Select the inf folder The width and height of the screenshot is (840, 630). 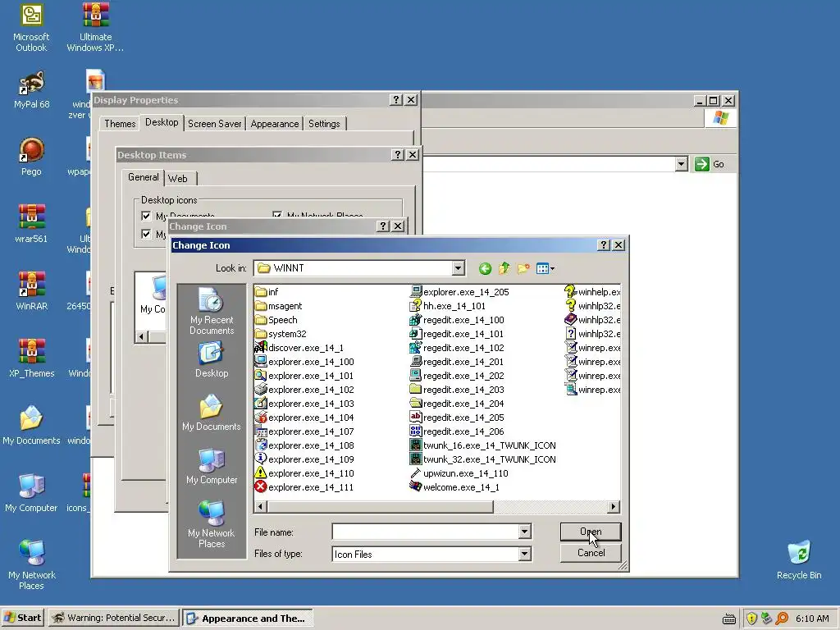tap(267, 292)
